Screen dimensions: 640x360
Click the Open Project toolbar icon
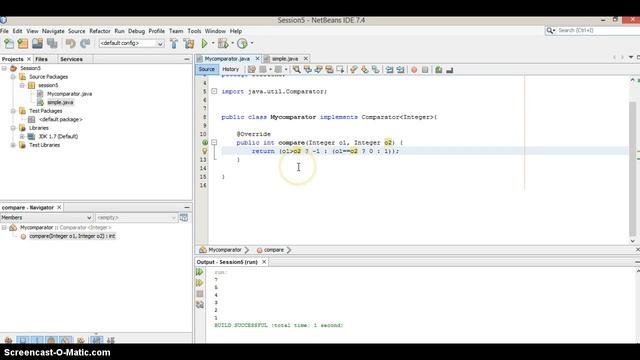point(38,43)
